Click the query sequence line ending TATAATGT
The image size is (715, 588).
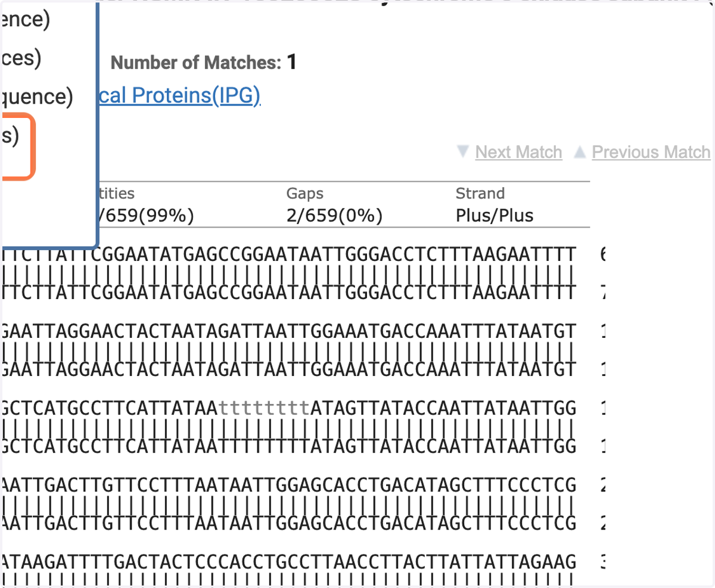(289, 331)
